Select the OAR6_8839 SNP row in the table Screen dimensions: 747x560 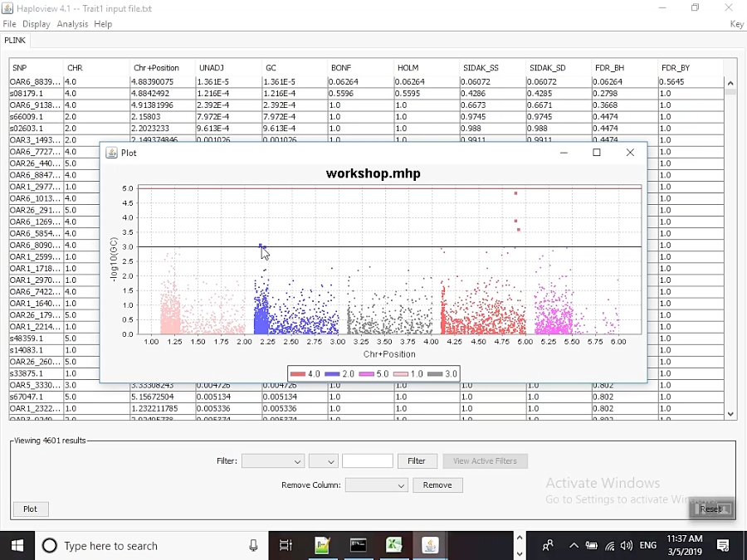point(33,81)
